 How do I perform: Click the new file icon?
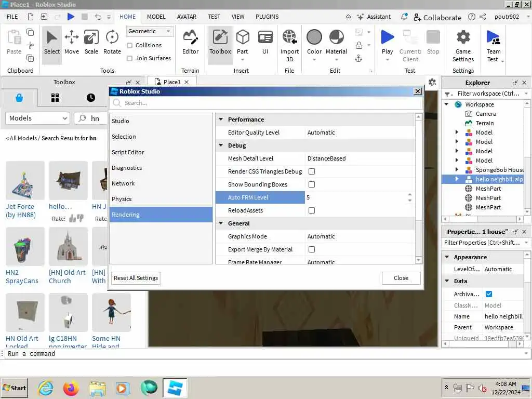31,17
